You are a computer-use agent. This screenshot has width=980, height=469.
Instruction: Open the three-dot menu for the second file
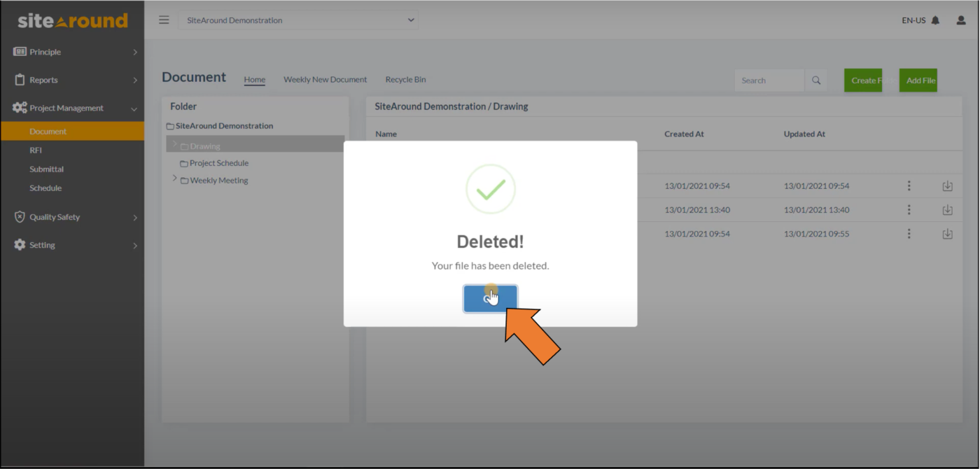point(909,209)
